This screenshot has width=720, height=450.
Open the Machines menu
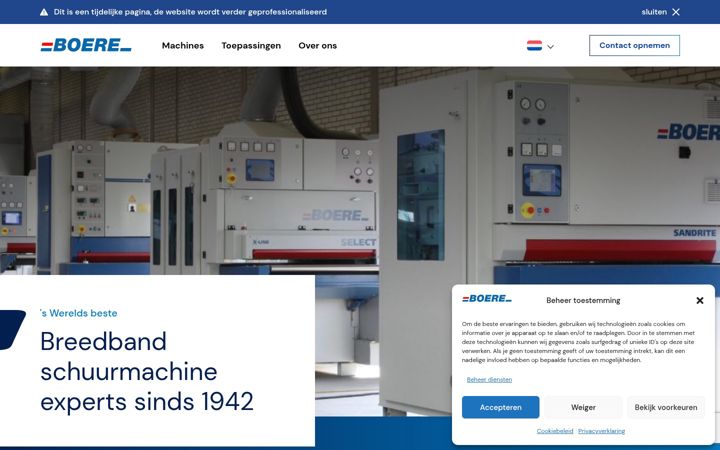tap(183, 45)
